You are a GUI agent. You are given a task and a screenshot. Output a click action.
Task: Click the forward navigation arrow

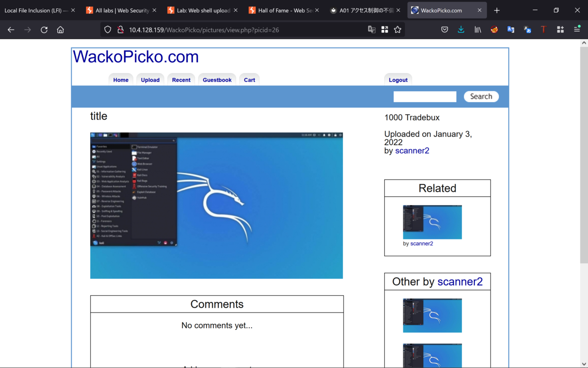pos(27,30)
